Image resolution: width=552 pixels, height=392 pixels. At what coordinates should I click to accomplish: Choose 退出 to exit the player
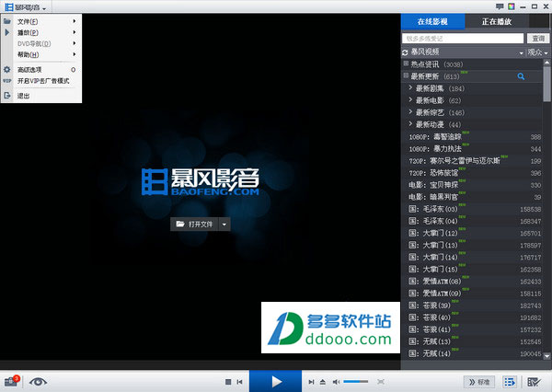pos(41,96)
